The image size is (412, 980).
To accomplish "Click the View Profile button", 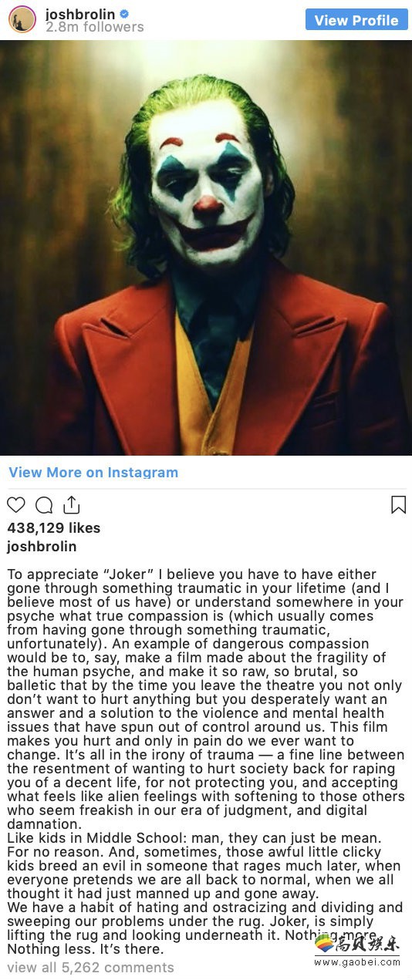I will [x=356, y=20].
